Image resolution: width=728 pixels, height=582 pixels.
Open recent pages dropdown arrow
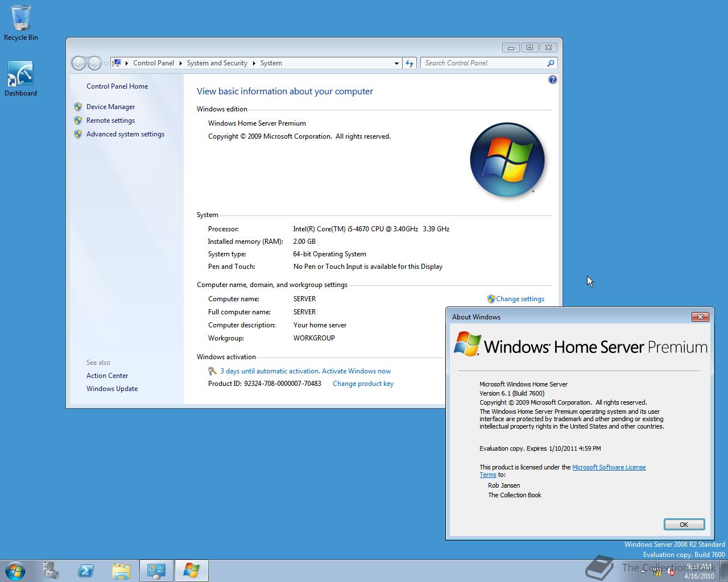(x=106, y=63)
